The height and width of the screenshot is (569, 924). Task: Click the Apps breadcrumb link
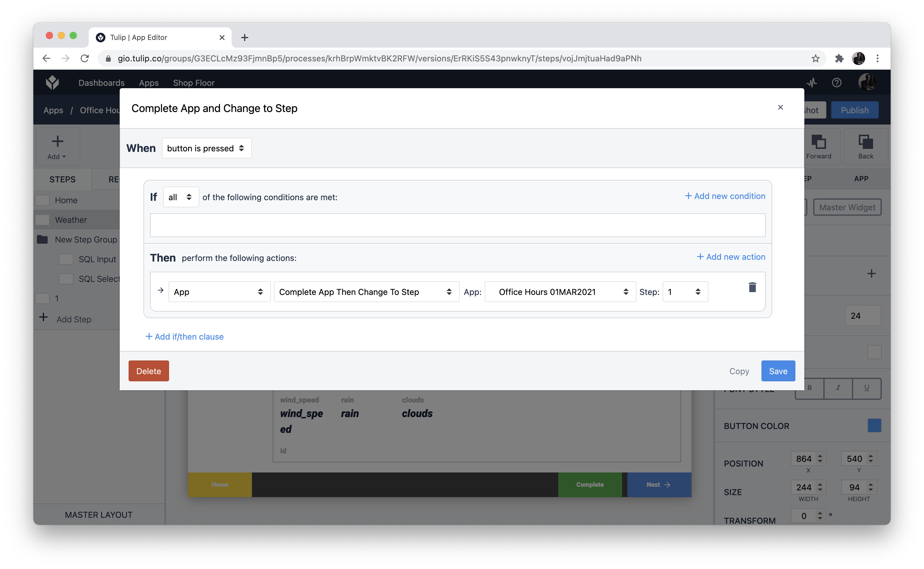(x=53, y=110)
